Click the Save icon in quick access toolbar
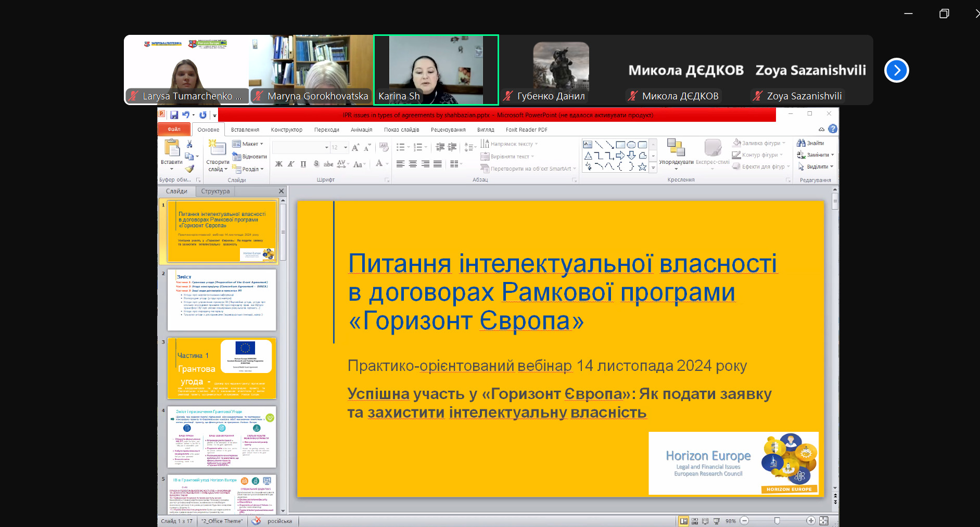The image size is (980, 527). [174, 115]
